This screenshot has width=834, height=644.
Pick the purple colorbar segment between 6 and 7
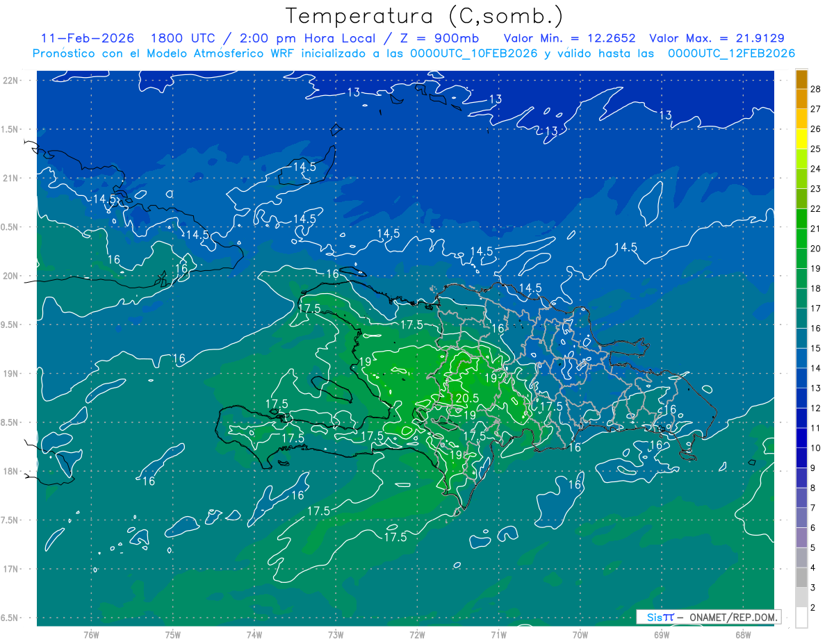(x=801, y=518)
